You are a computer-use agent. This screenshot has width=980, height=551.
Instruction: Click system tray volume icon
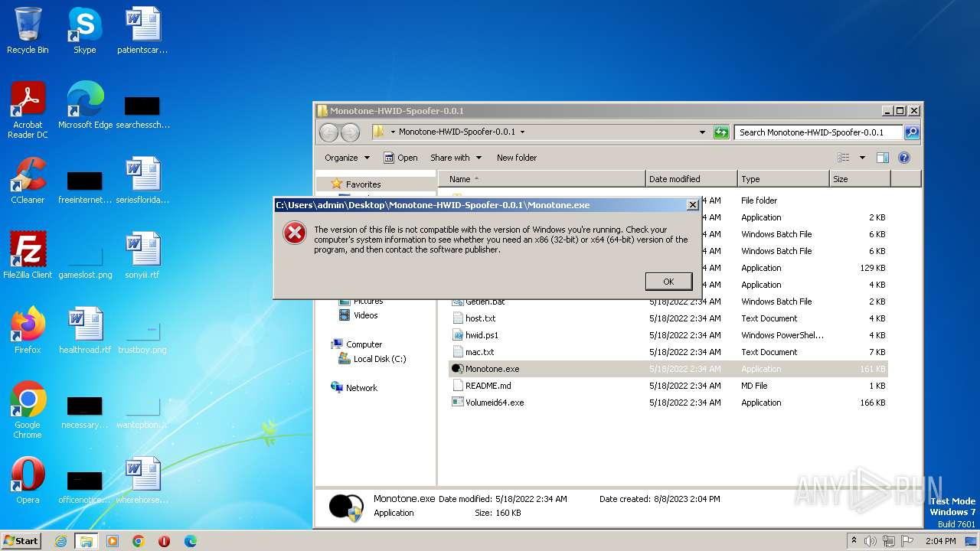pos(871,541)
